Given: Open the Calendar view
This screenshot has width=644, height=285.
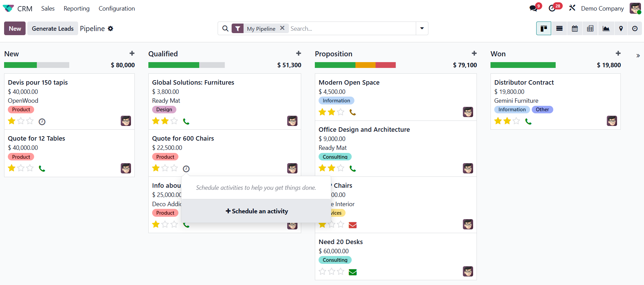Looking at the screenshot, I should click(575, 28).
